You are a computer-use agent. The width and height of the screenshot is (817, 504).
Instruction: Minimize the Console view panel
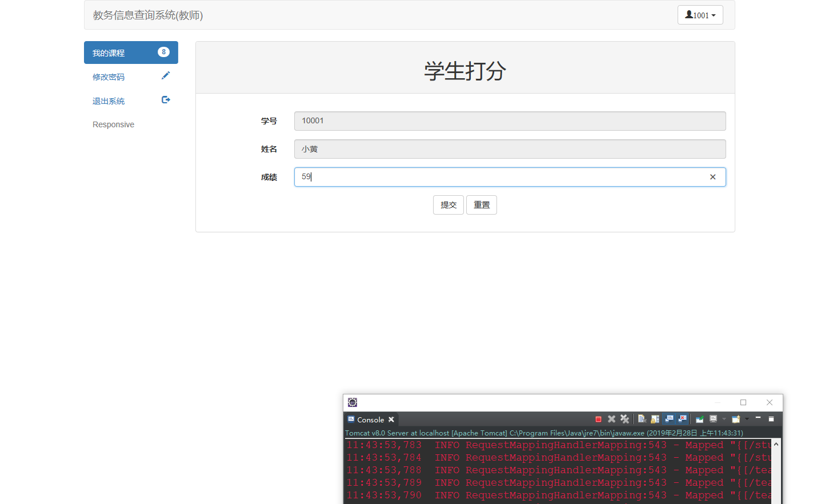pyautogui.click(x=758, y=418)
